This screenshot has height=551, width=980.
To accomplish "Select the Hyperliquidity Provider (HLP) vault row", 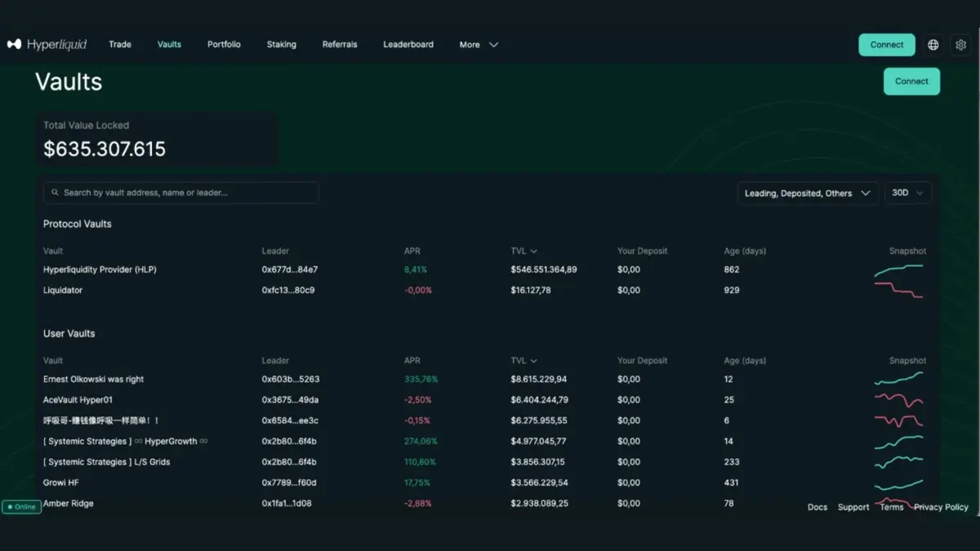I will (100, 269).
